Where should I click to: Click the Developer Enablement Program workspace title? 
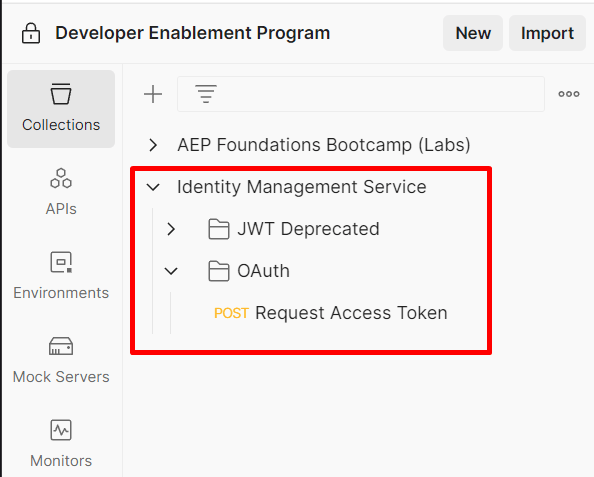[192, 33]
